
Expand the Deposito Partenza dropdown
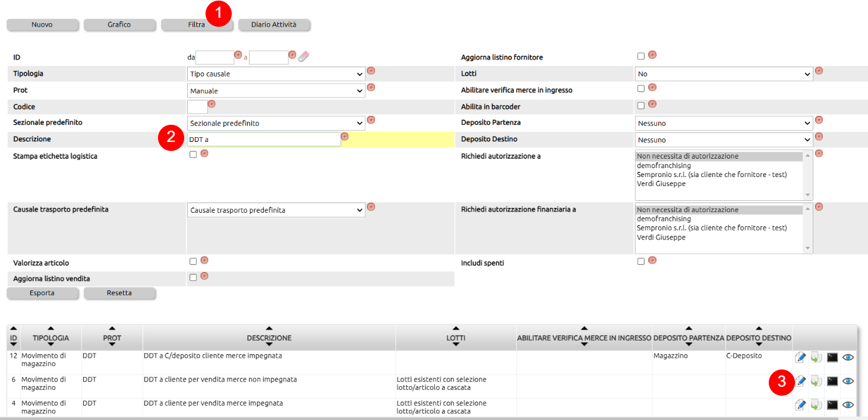(724, 123)
